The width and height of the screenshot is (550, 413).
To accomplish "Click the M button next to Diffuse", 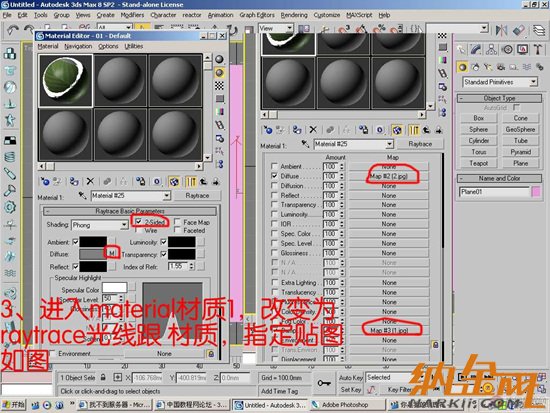I will tap(112, 253).
